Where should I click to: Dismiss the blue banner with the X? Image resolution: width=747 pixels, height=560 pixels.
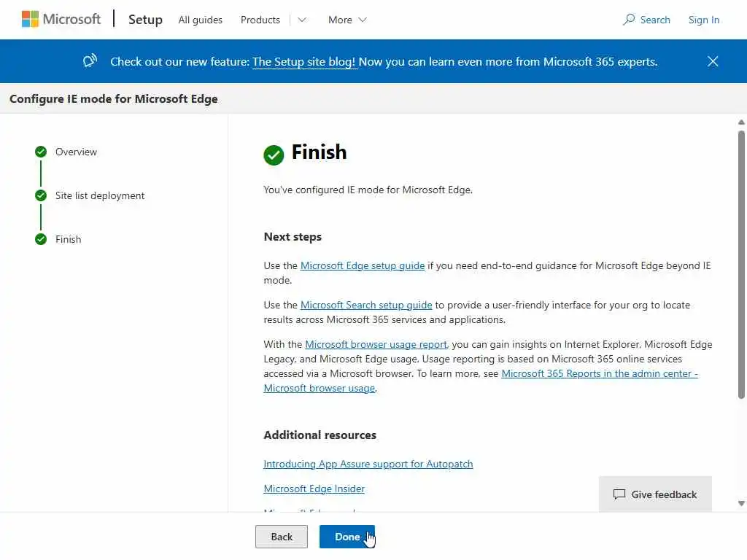click(713, 61)
